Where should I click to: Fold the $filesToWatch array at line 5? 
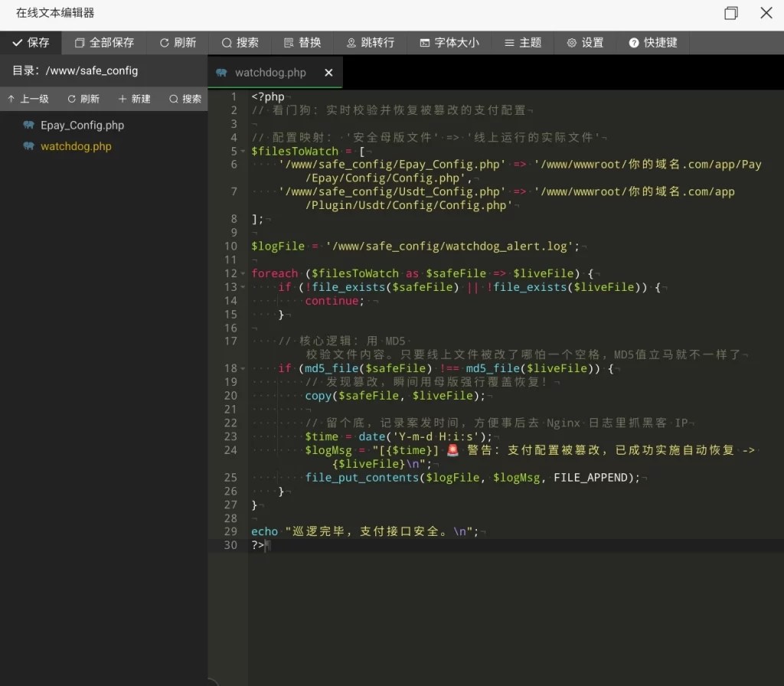[243, 152]
